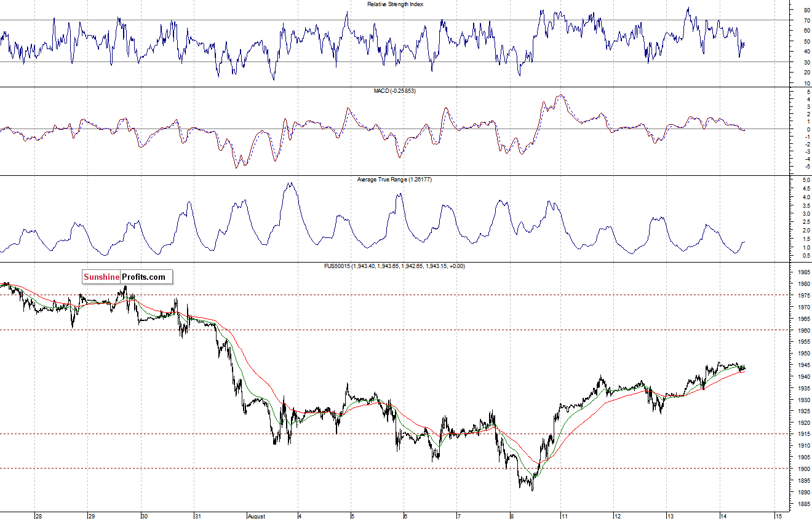The height and width of the screenshot is (519, 812).
Task: Click date 28 on the time axis
Action: click(39, 516)
